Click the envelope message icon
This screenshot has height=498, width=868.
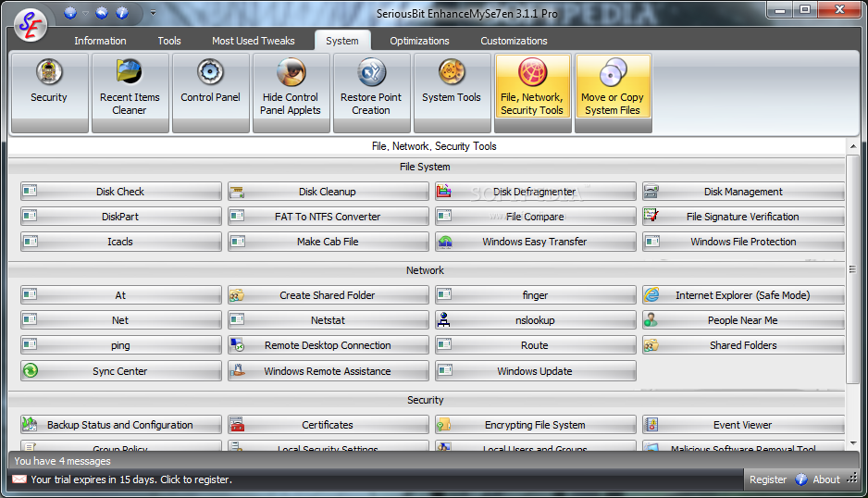click(19, 479)
